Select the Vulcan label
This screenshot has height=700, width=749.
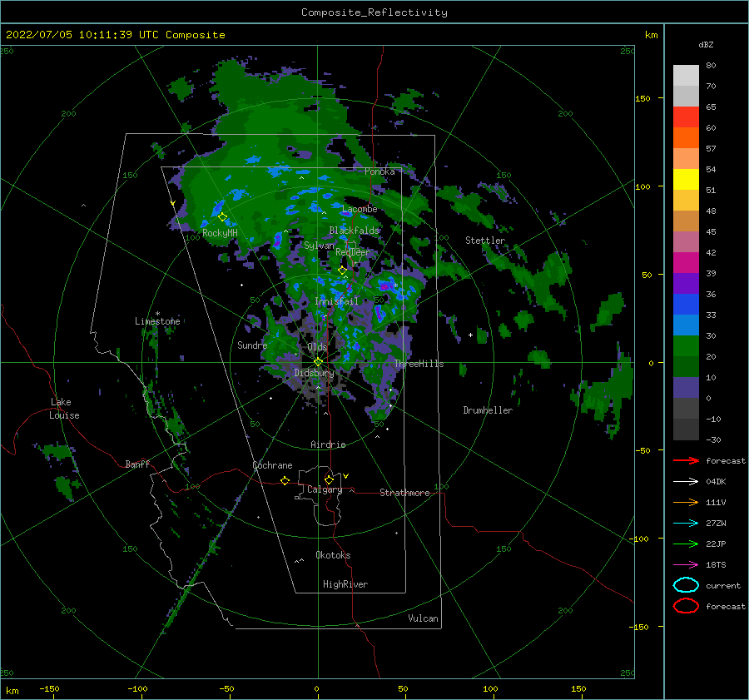pyautogui.click(x=423, y=618)
